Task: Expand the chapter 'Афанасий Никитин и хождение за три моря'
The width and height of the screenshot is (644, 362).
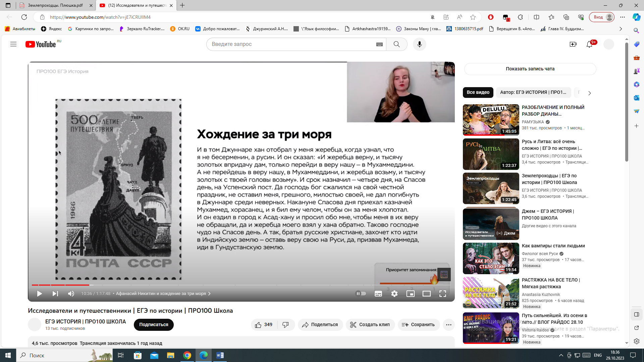Action: 163,294
